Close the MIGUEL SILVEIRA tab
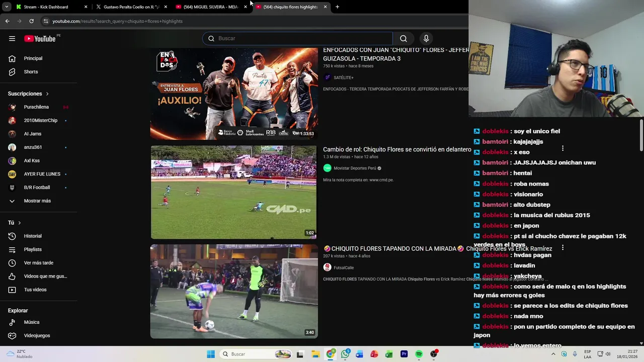The image size is (644, 362). (x=246, y=7)
